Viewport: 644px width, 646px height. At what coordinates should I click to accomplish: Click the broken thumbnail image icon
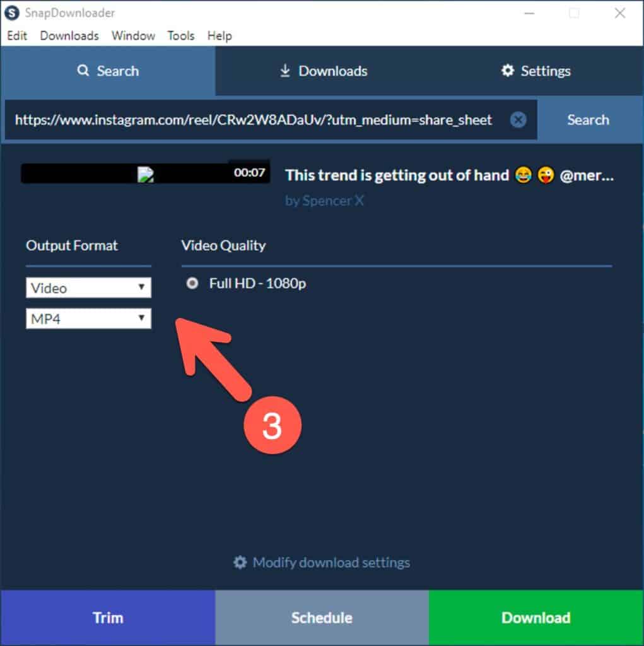coord(146,174)
